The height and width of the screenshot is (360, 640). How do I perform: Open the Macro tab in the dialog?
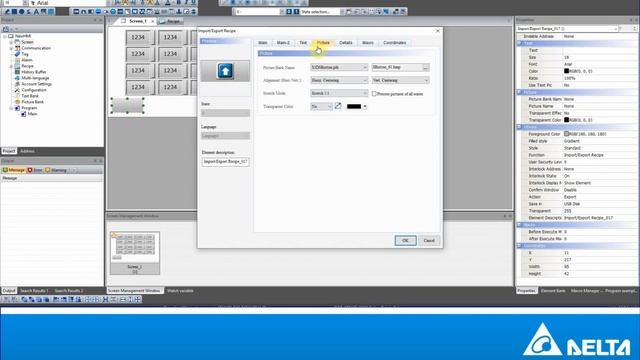point(367,42)
